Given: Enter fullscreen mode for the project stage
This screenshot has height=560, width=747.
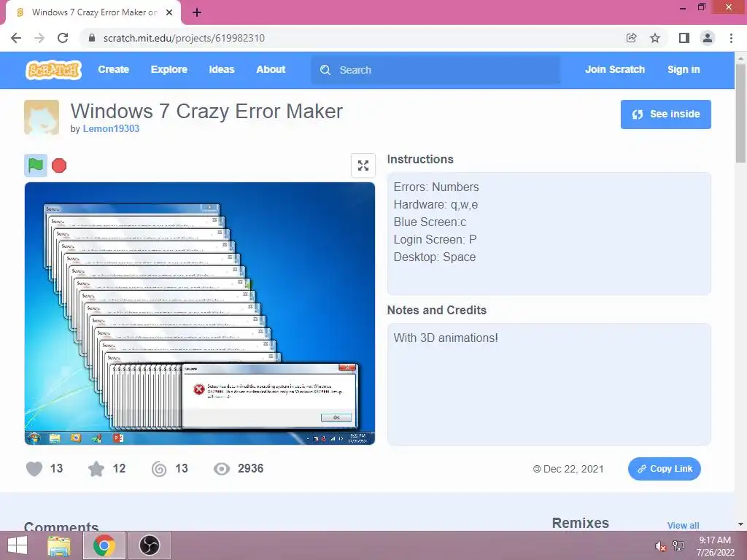Looking at the screenshot, I should (x=363, y=166).
